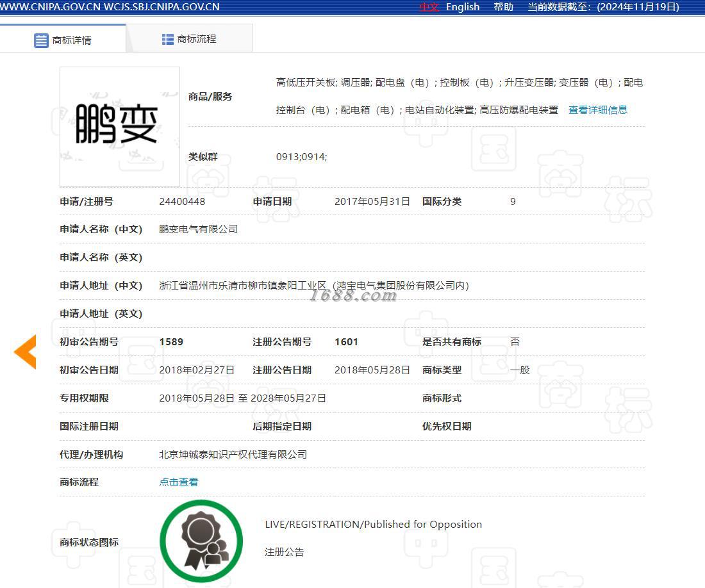Select applicant address starting with 浙江省温州市
The image size is (705, 588).
coord(314,286)
